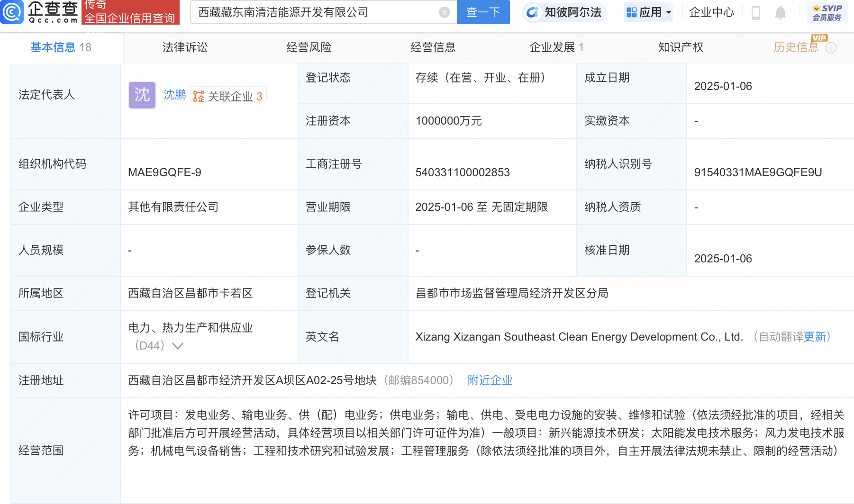Select organization code MAE9GQFE-9
The image size is (854, 504).
coord(164,172)
